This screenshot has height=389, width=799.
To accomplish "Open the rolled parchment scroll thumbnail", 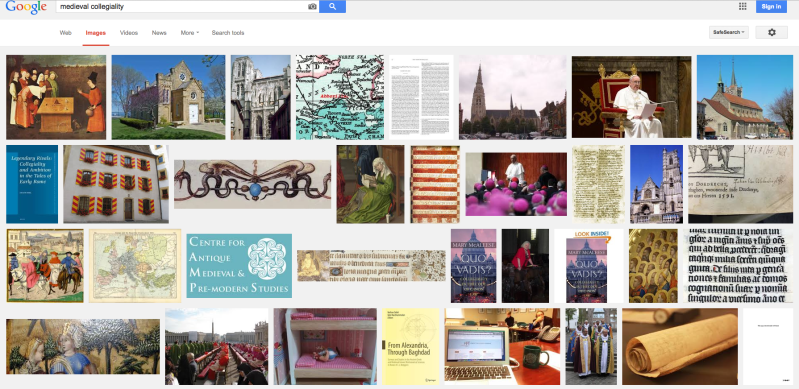I will tap(680, 346).
